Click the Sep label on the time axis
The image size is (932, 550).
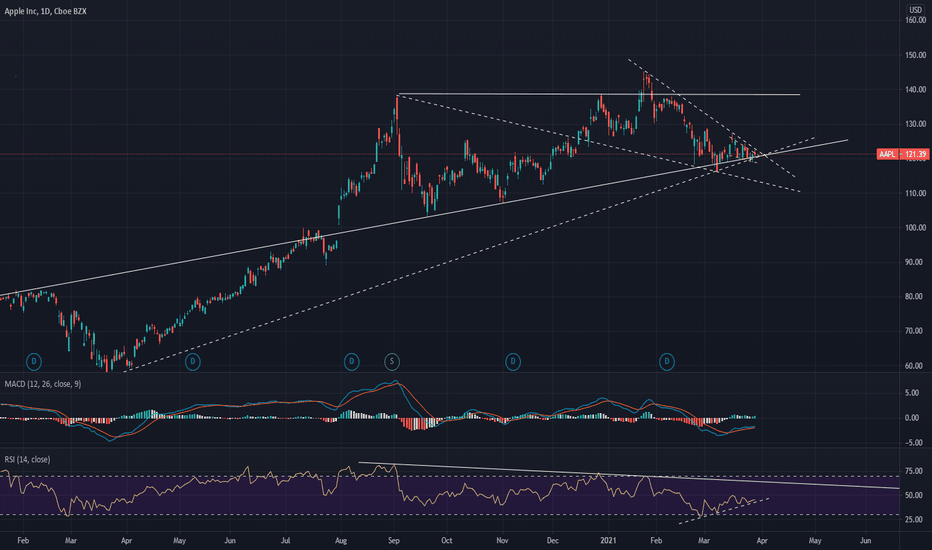[393, 540]
